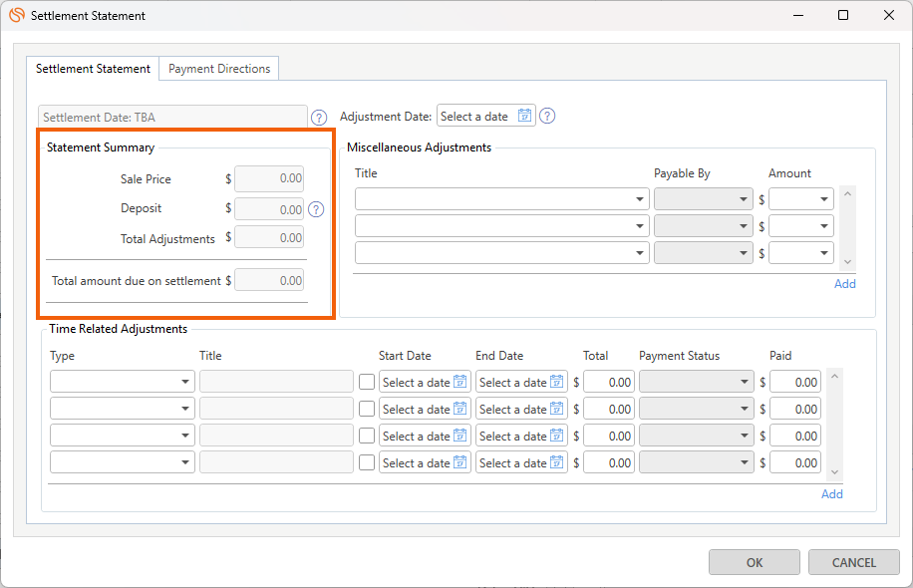Tick checkbox in third Time Related Adjustments row
The image size is (913, 588).
(367, 436)
